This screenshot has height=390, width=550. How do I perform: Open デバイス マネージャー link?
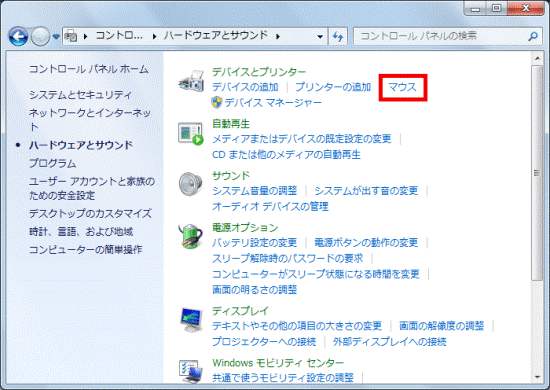coord(273,102)
